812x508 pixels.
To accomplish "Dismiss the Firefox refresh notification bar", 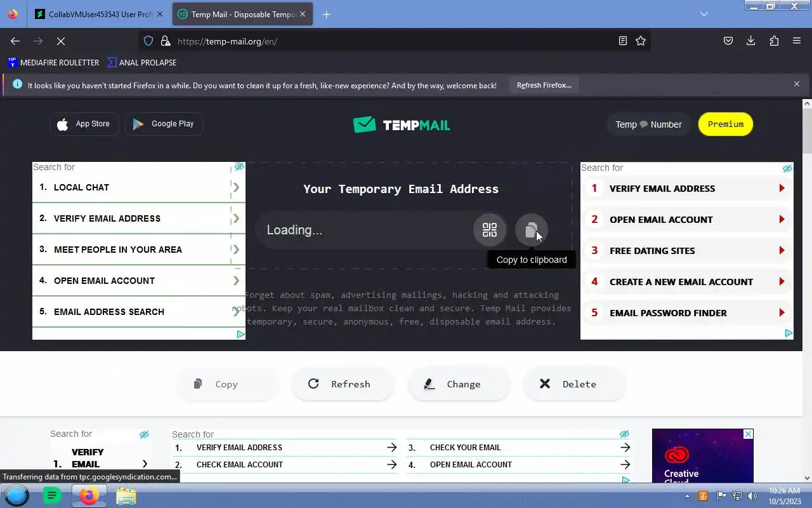I will (x=797, y=84).
